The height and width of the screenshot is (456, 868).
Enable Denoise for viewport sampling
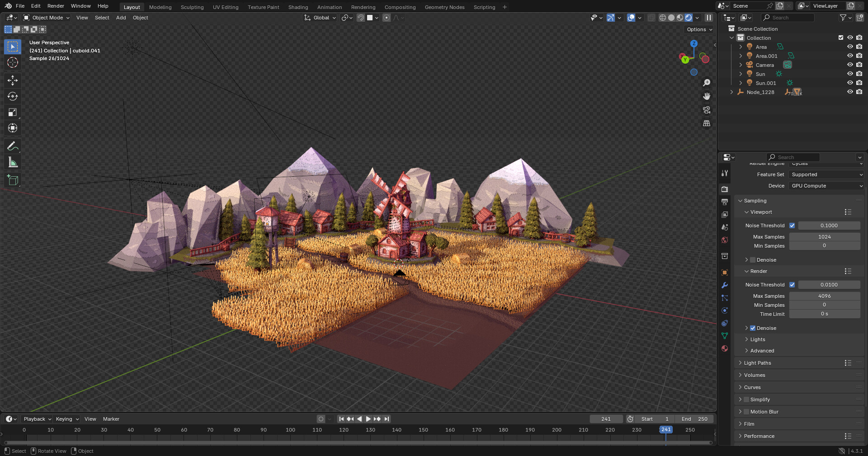click(x=752, y=260)
